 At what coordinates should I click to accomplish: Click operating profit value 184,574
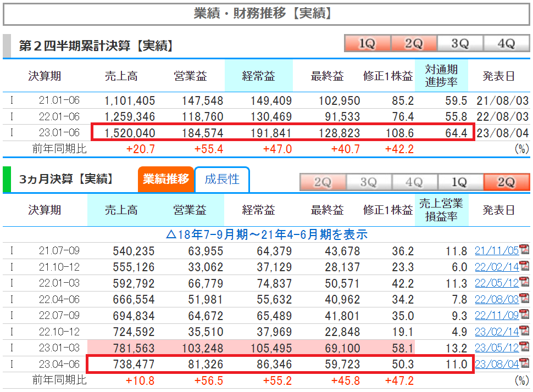tap(203, 133)
